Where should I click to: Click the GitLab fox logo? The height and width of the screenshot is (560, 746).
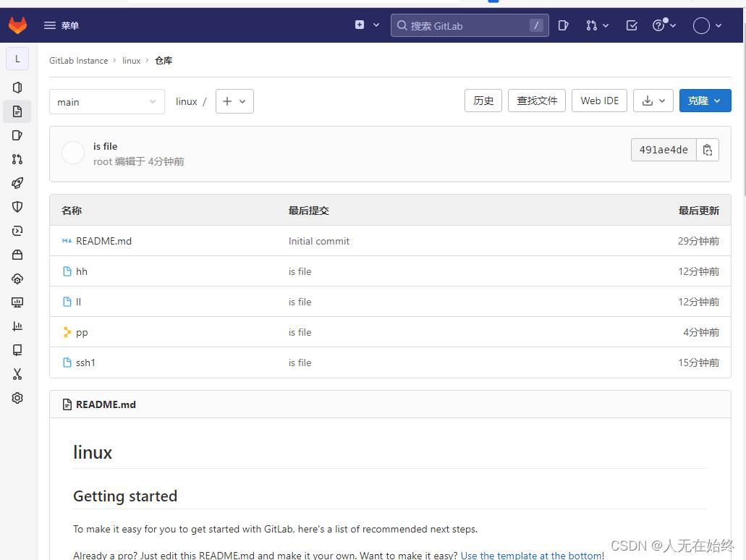[x=17, y=25]
